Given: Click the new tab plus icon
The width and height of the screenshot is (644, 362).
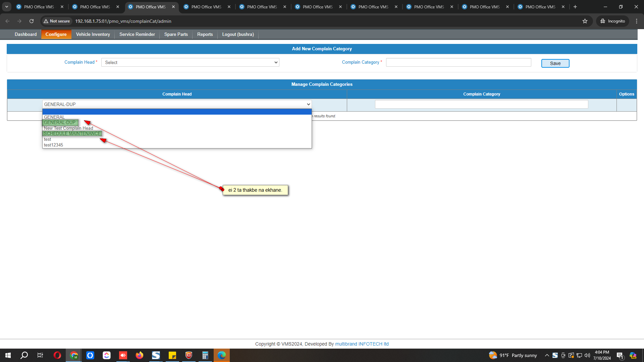Looking at the screenshot, I should [575, 7].
